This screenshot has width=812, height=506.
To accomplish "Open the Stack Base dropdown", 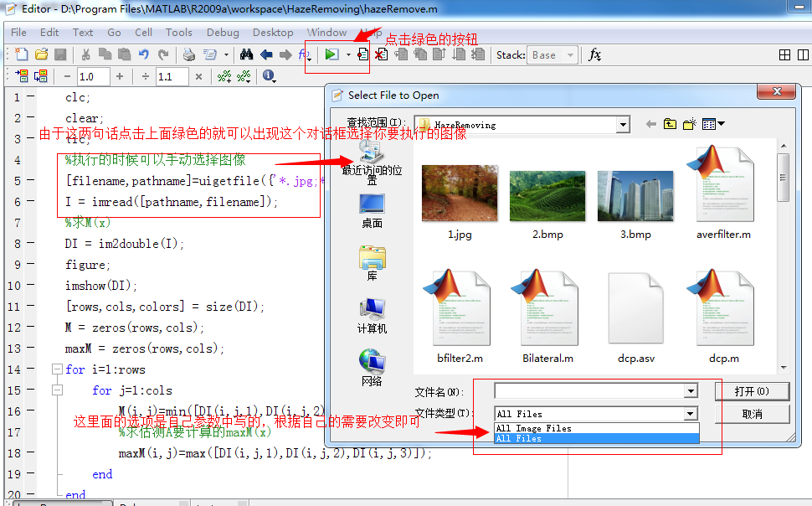I will pyautogui.click(x=552, y=55).
